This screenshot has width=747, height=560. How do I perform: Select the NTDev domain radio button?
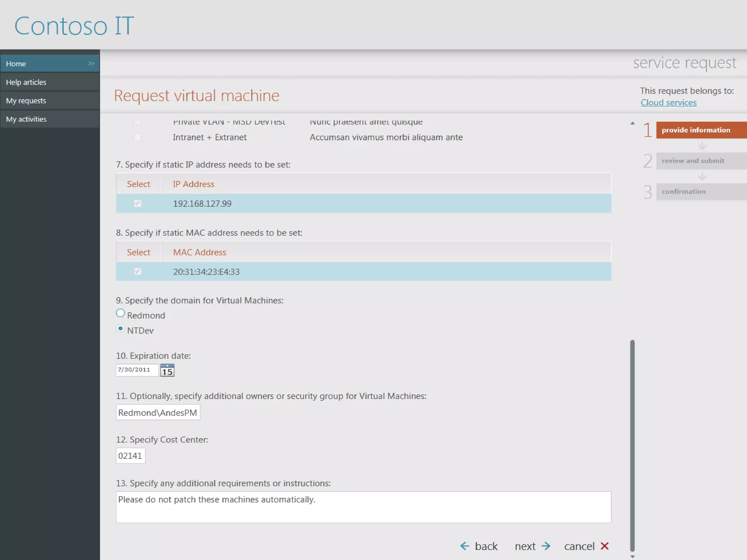pos(120,328)
